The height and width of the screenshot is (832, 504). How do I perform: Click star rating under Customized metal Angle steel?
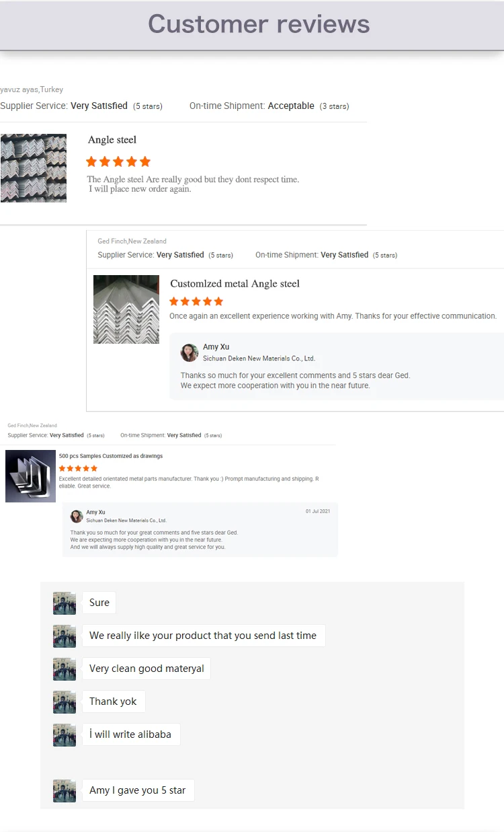coord(196,301)
